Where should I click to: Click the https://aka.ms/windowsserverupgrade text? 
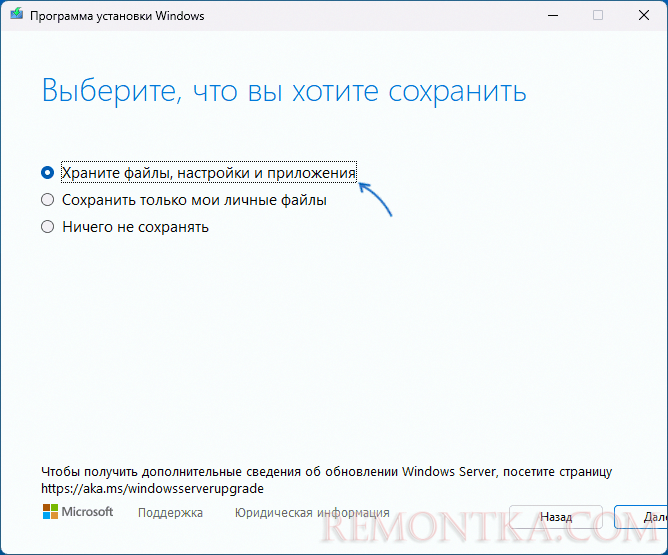[152, 488]
